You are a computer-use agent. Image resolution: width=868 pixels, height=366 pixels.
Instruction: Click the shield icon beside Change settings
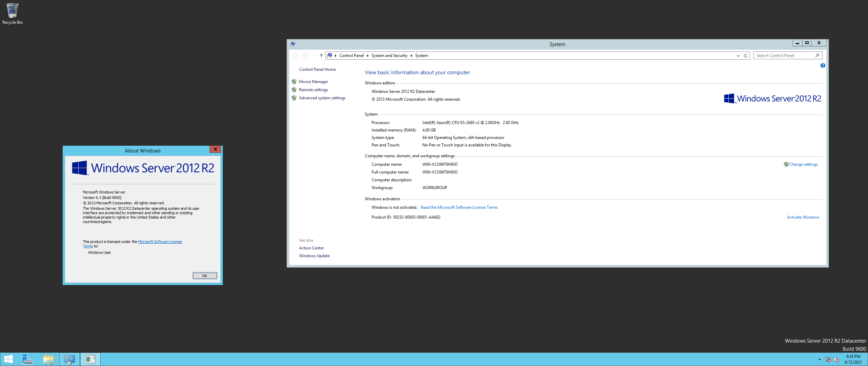786,164
